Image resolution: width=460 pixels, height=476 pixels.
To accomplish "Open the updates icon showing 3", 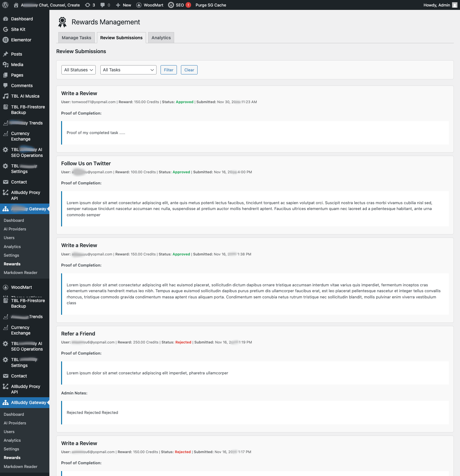I will [88, 5].
